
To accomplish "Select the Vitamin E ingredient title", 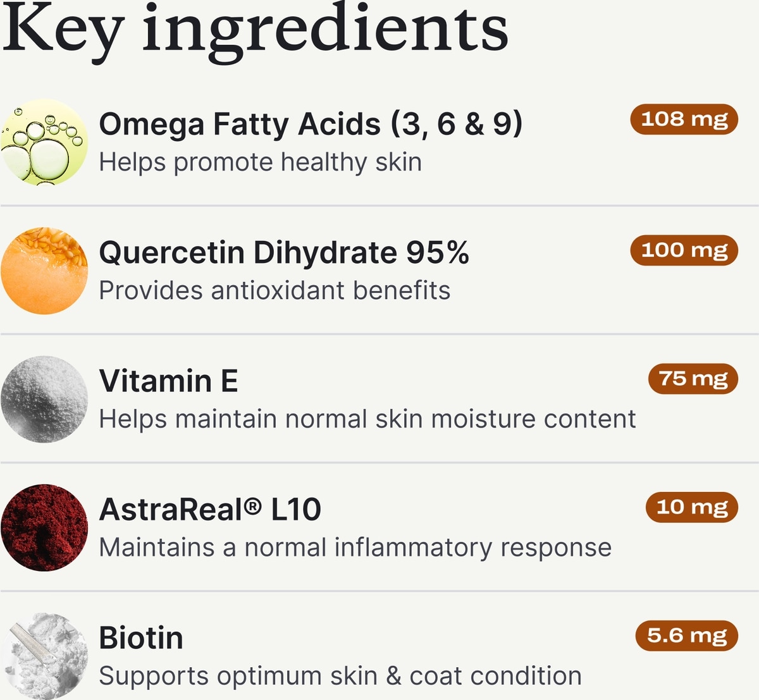I will click(168, 381).
